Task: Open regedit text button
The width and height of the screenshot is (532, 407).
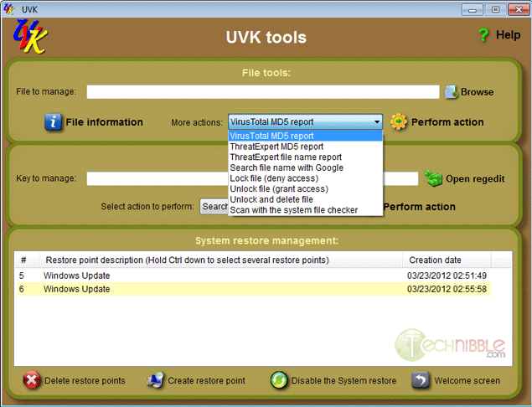Action: pos(475,178)
